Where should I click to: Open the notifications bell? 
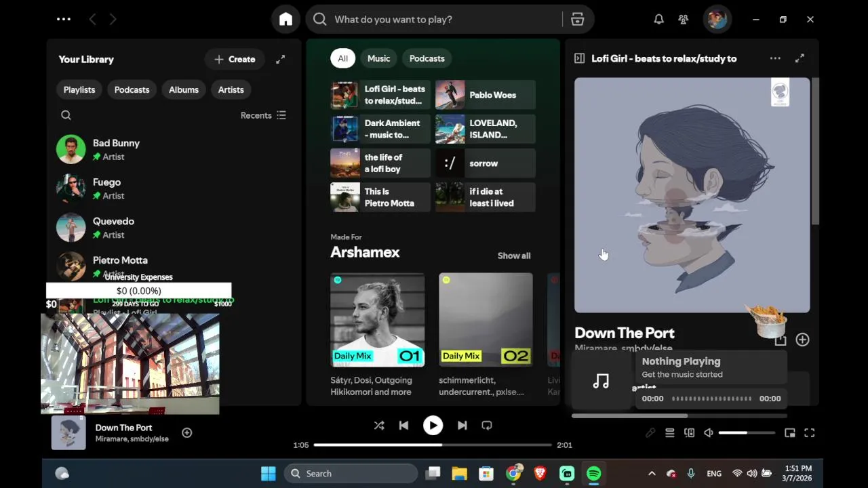coord(658,19)
